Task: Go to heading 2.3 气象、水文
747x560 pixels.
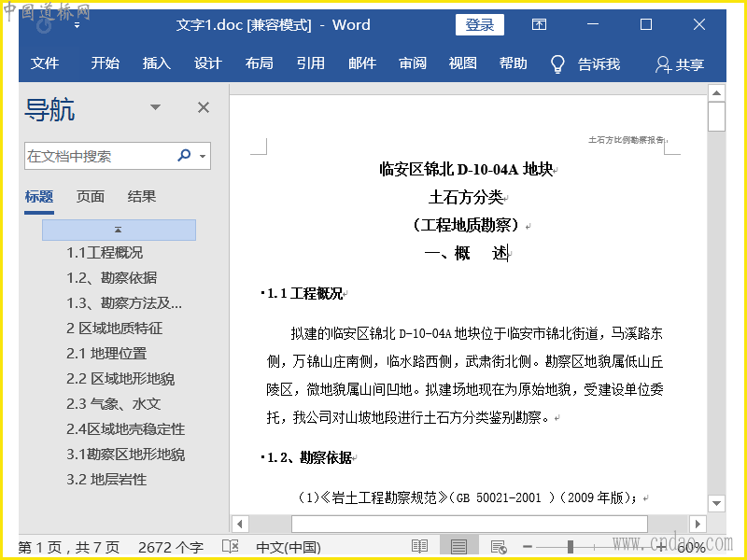Action: (x=113, y=404)
